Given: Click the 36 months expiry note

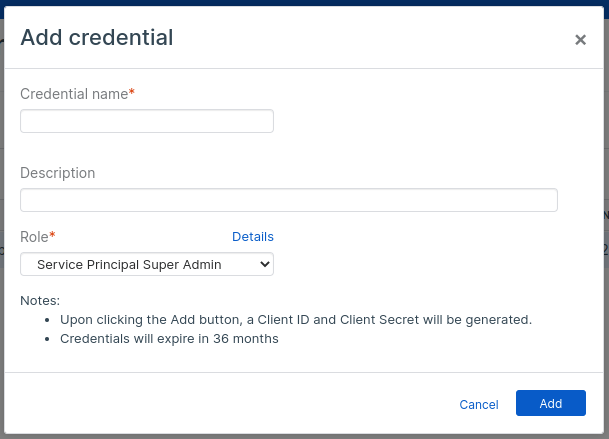Looking at the screenshot, I should tap(169, 339).
